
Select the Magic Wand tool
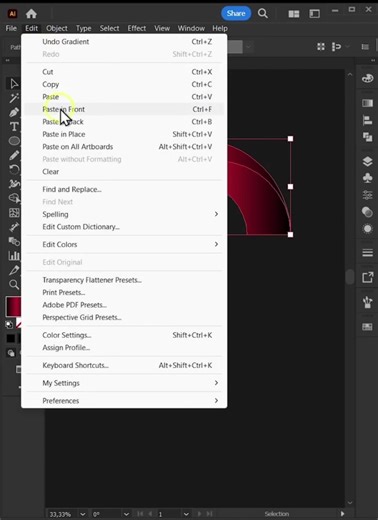point(14,98)
